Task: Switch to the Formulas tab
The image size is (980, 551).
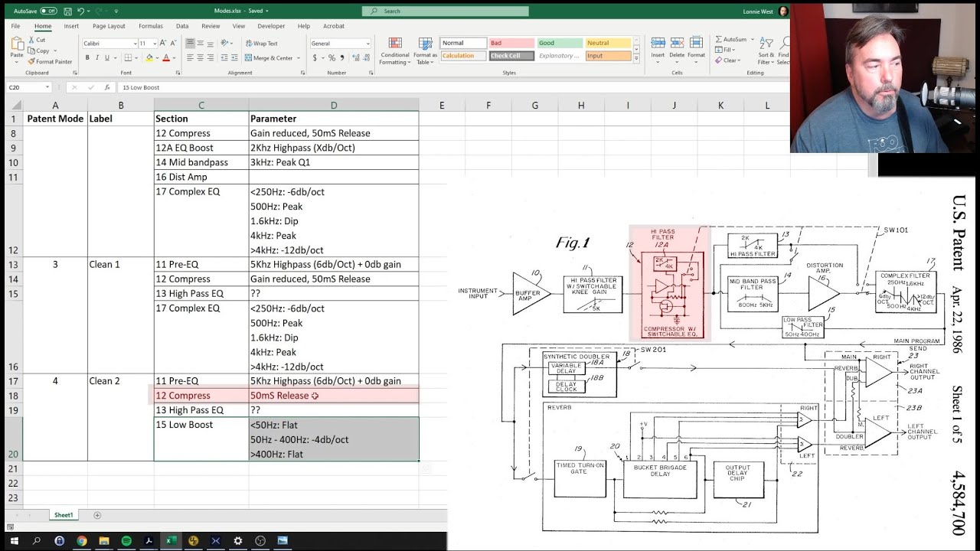Action: tap(151, 26)
